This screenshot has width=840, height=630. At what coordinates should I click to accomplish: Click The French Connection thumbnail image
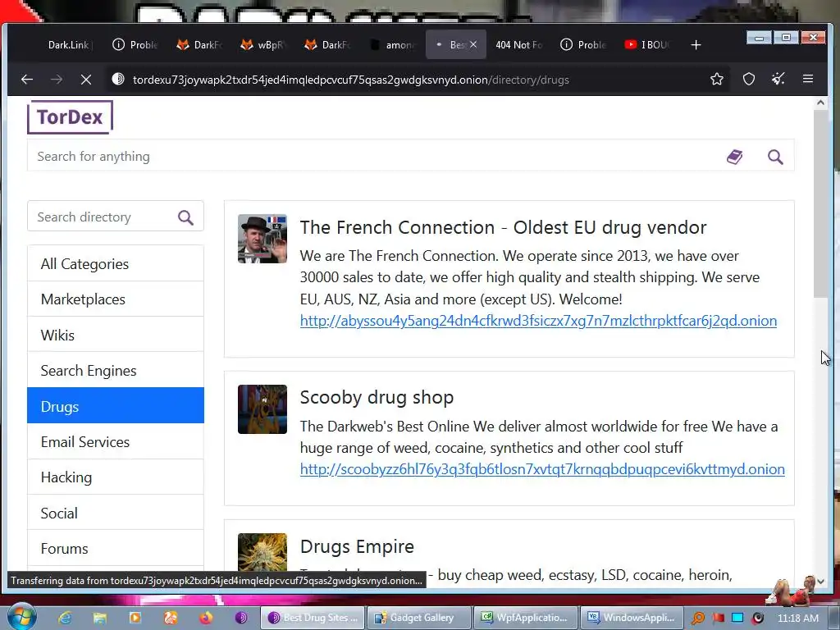point(262,239)
